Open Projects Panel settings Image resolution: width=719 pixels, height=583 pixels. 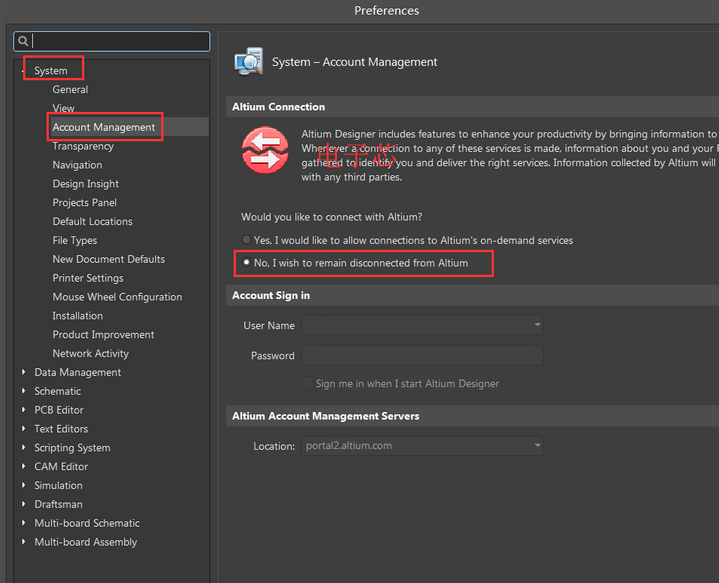[x=84, y=203]
